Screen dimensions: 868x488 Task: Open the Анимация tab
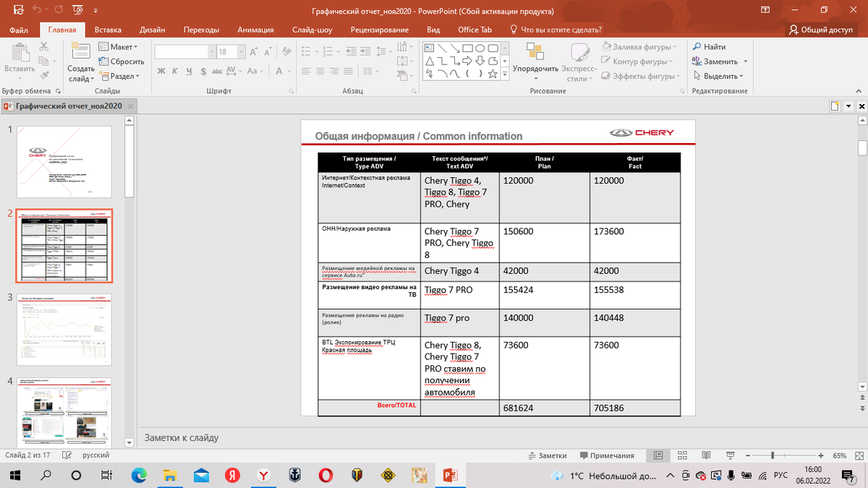(255, 30)
